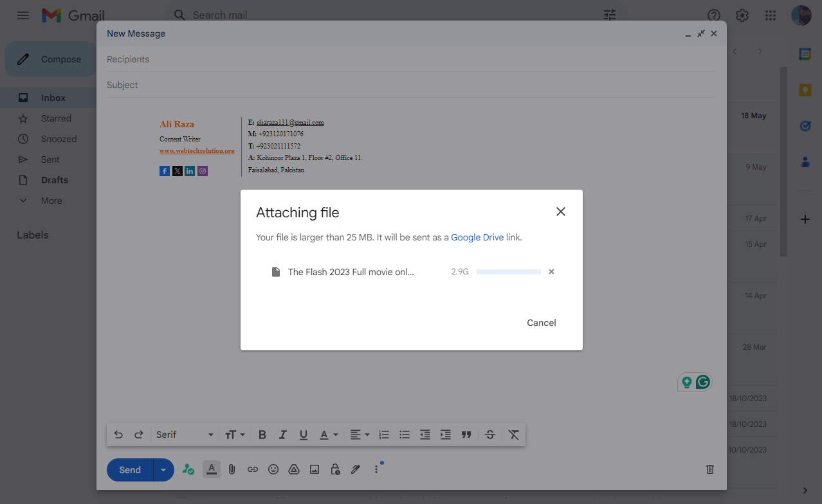Apply bold formatting

pos(262,435)
